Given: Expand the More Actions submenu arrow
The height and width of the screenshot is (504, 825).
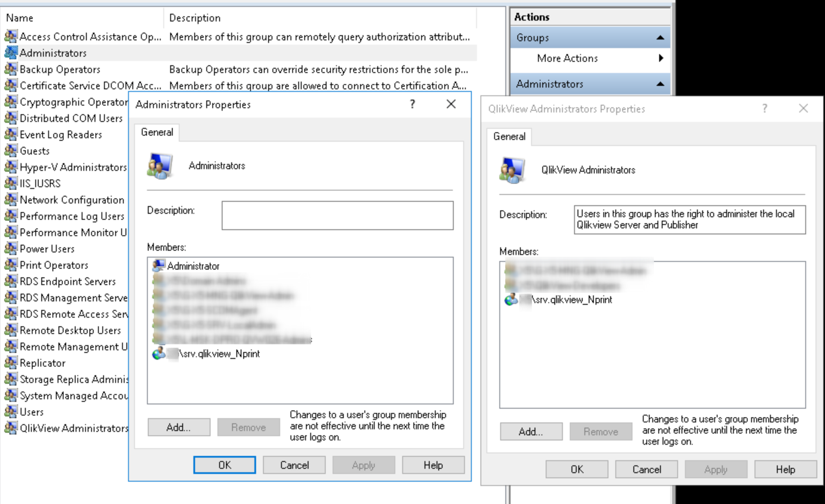Looking at the screenshot, I should (661, 58).
